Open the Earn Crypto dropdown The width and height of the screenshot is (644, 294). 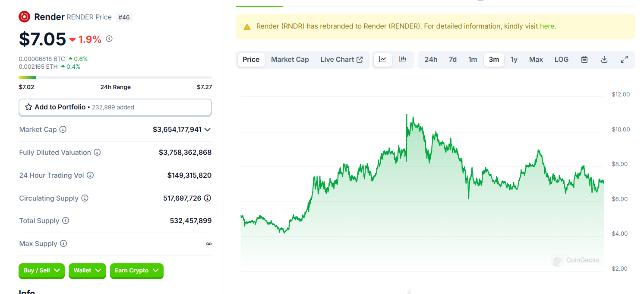point(136,271)
